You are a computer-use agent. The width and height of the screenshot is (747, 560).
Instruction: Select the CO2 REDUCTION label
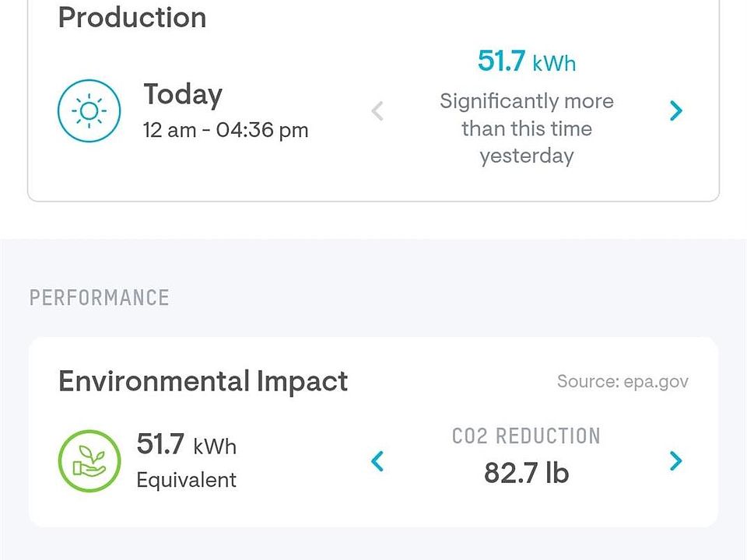pyautogui.click(x=526, y=436)
